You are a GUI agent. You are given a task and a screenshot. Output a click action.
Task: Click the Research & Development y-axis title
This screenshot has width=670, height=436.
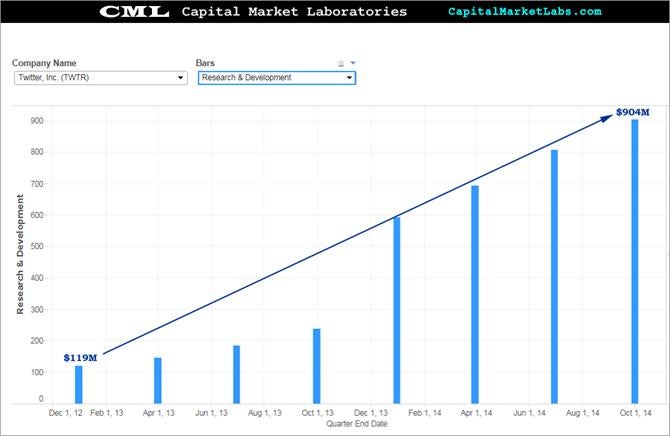tap(20, 254)
